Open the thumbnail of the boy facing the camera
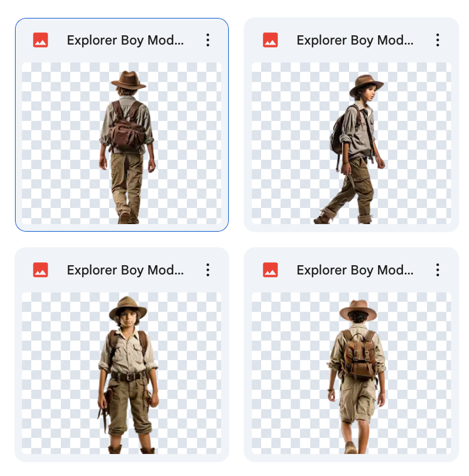 [122, 373]
